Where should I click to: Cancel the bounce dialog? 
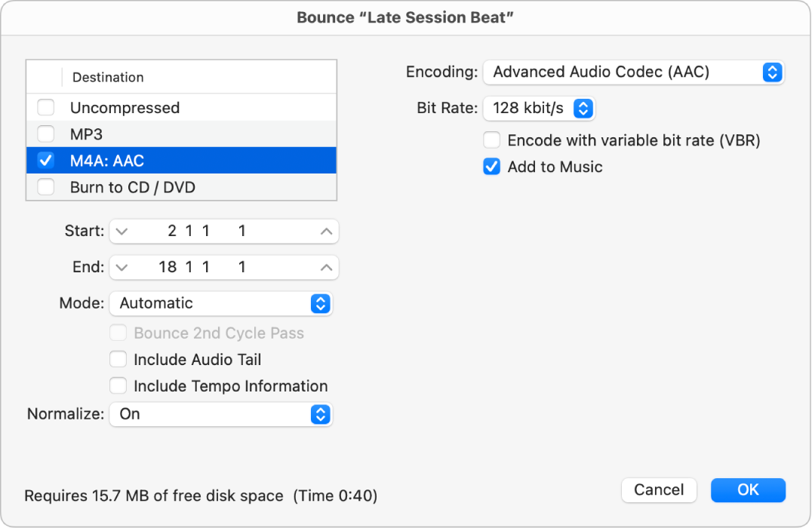pyautogui.click(x=658, y=490)
